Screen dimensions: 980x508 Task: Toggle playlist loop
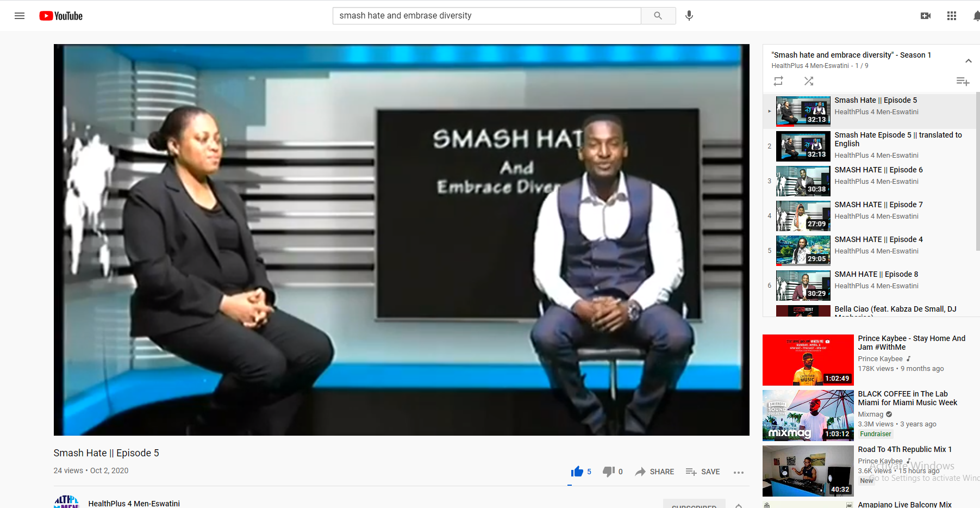[778, 81]
